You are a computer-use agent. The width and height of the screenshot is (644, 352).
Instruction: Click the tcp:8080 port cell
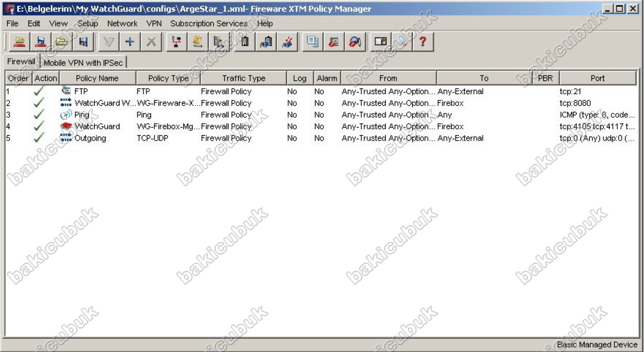575,103
